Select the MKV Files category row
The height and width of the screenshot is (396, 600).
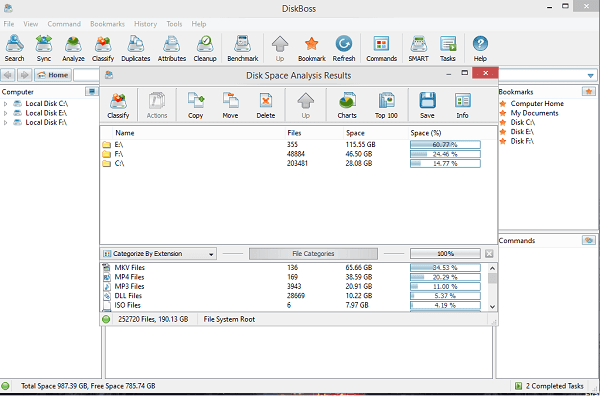pos(295,267)
